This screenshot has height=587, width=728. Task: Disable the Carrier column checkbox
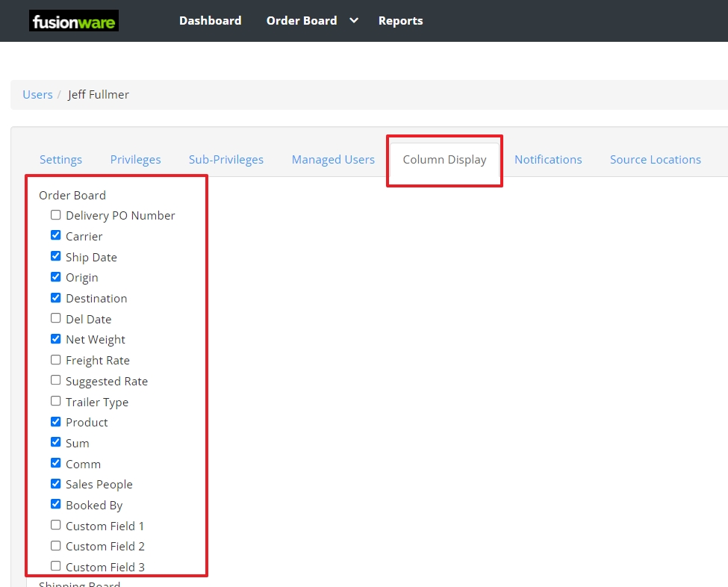coord(55,235)
